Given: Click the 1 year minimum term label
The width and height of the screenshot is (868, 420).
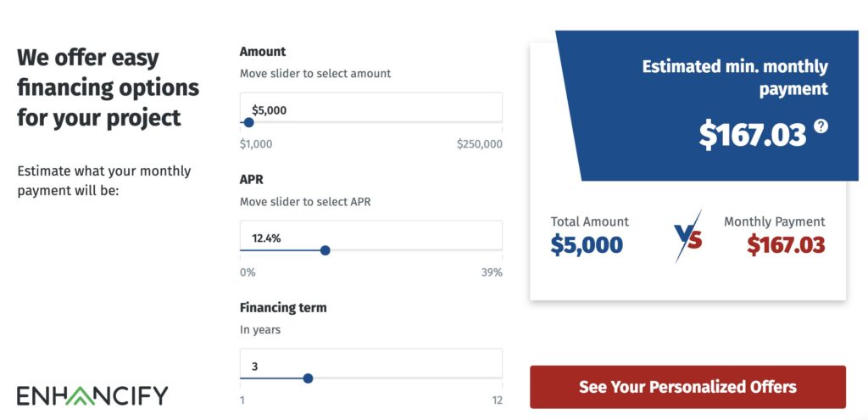Looking at the screenshot, I should (242, 400).
